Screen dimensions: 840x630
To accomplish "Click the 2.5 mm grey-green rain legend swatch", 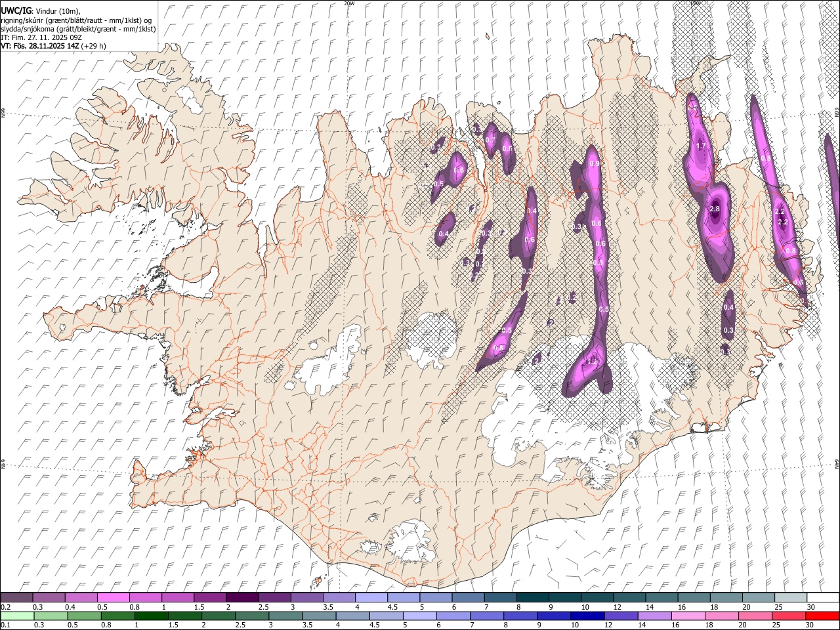I will point(252,616).
